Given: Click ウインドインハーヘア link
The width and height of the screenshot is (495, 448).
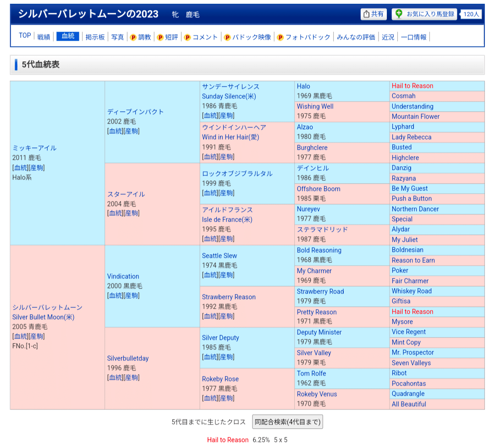Looking at the screenshot, I should click(x=234, y=127).
